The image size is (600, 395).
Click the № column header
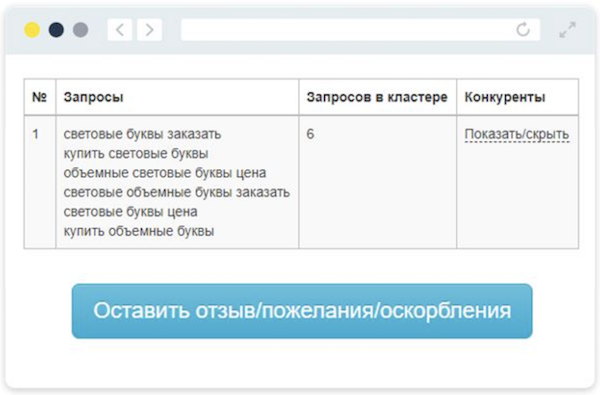tap(39, 97)
